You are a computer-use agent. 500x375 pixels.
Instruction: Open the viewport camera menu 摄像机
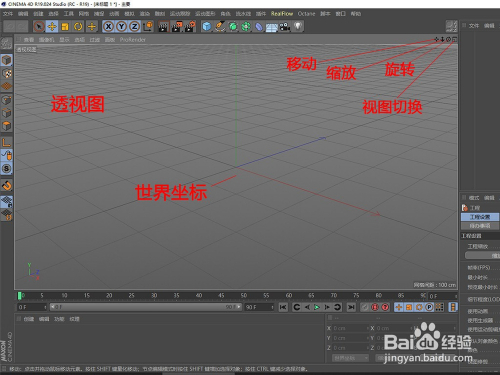(x=46, y=40)
